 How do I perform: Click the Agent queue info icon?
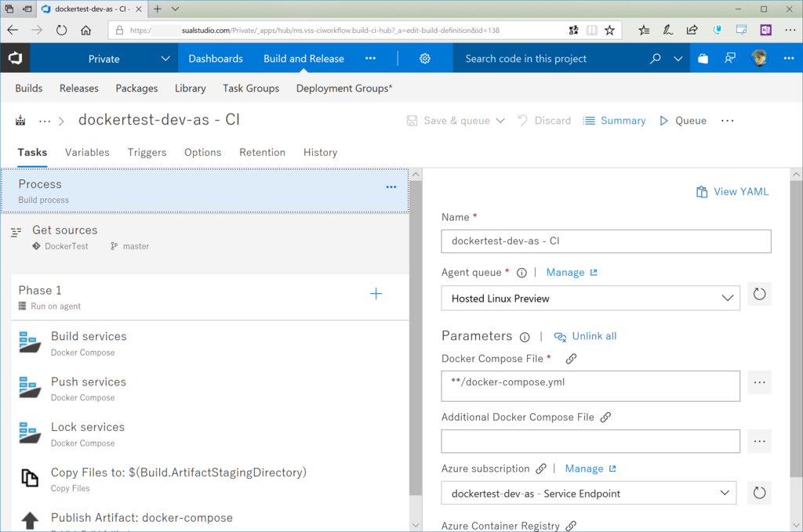pos(521,273)
